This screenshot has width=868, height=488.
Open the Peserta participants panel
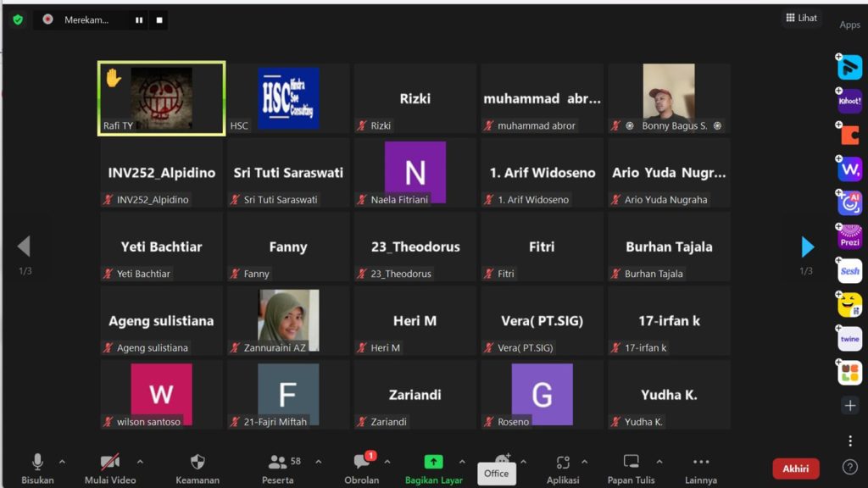(278, 468)
